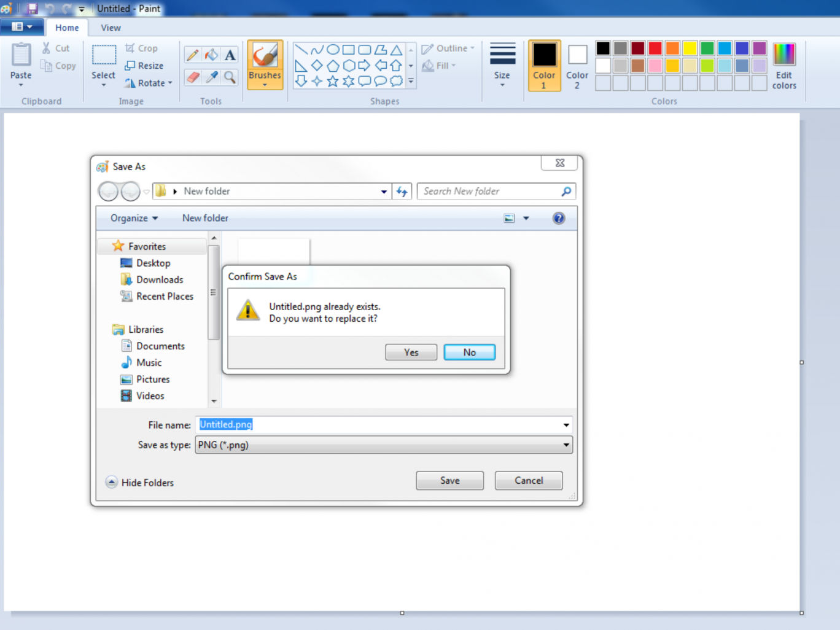Pick the Fill with color bucket tool
Viewport: 840px width, 630px height.
click(x=211, y=55)
